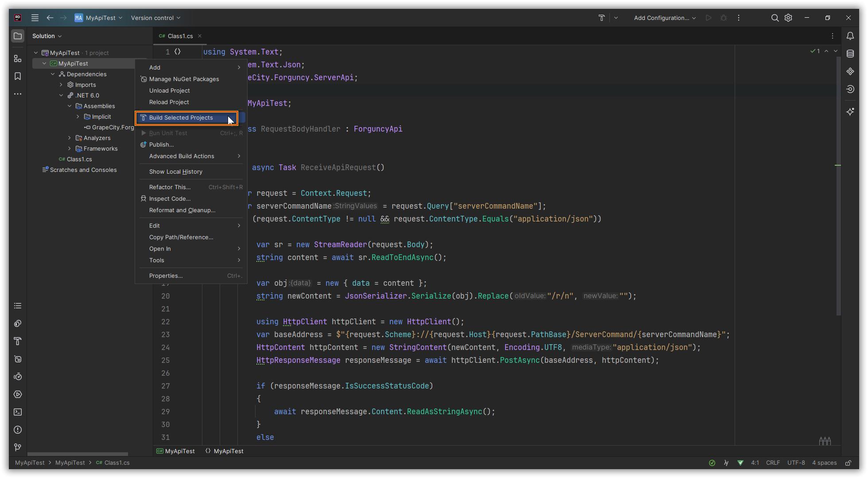Collapse the Dependencies tree node
The height and width of the screenshot is (478, 868).
[x=53, y=74]
